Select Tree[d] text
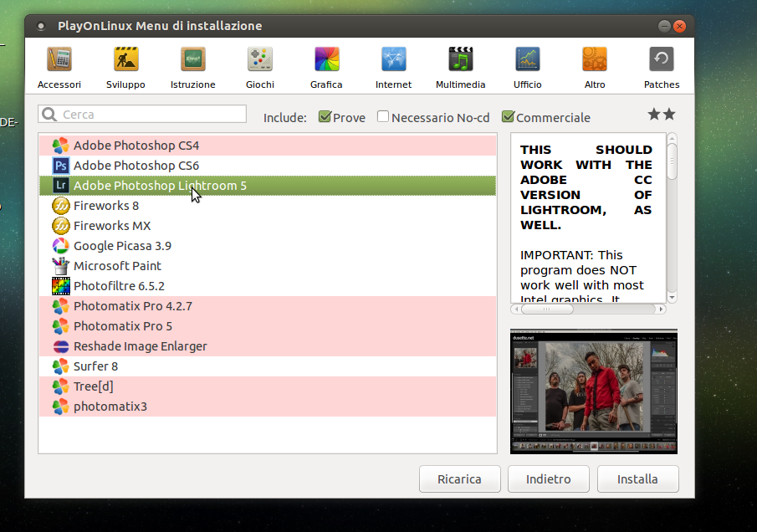The image size is (757, 532). [94, 386]
